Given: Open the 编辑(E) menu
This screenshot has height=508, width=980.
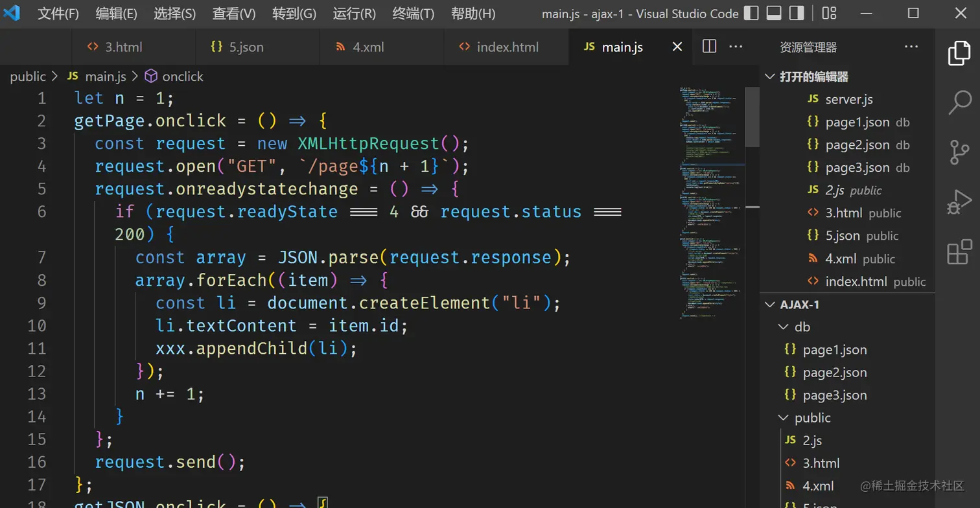Looking at the screenshot, I should coord(117,14).
